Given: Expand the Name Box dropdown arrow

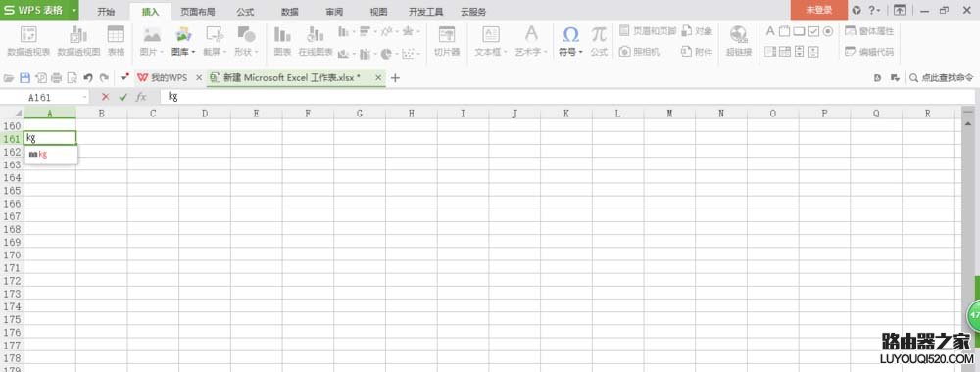Looking at the screenshot, I should (x=84, y=97).
